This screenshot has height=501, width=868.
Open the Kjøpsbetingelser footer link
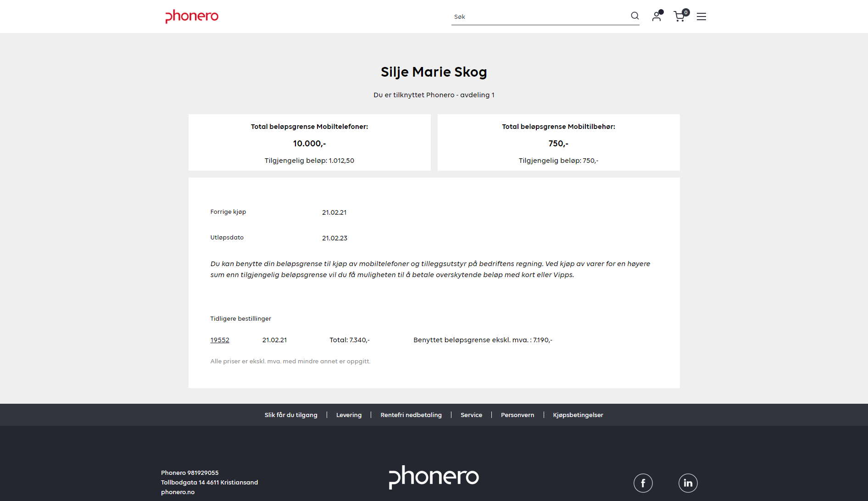click(578, 415)
